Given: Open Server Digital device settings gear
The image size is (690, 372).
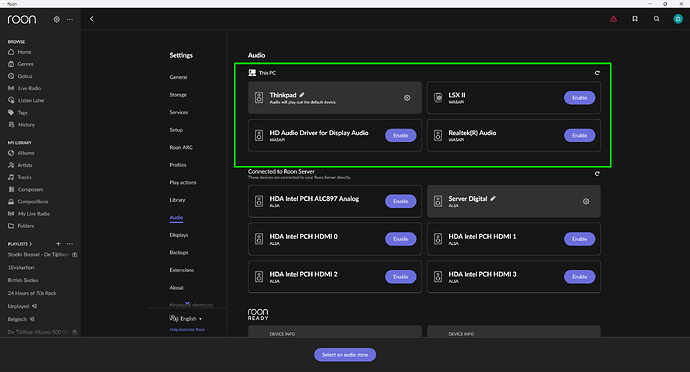Looking at the screenshot, I should pos(586,201).
